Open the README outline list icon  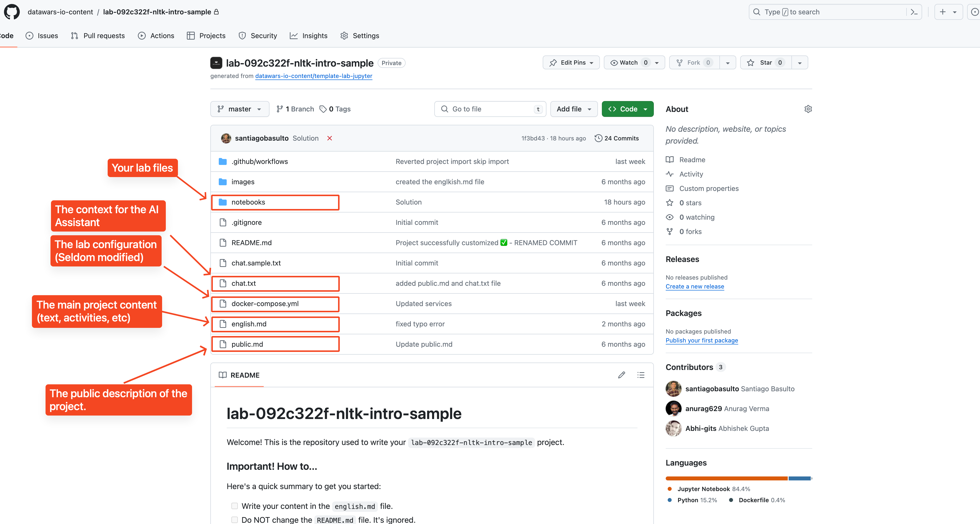pos(641,375)
